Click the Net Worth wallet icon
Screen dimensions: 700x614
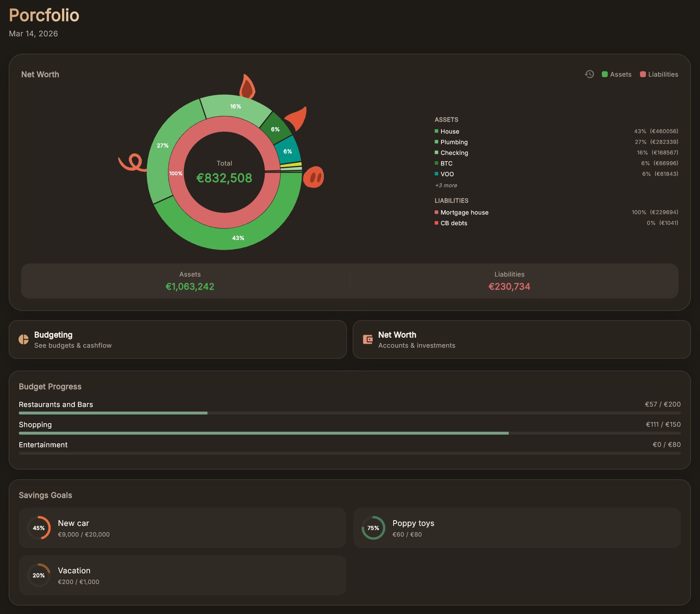tap(368, 339)
